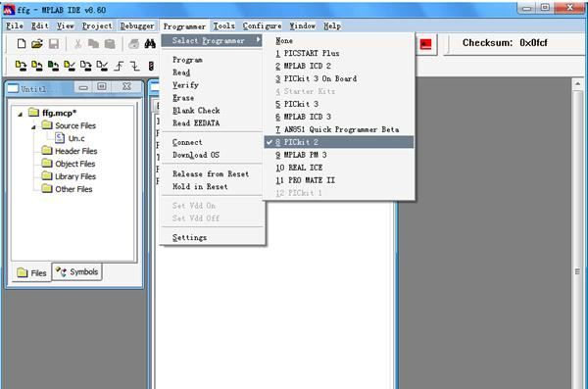This screenshot has width=588, height=389.
Task: Click the editor scrollbar up arrow
Action: [577, 83]
